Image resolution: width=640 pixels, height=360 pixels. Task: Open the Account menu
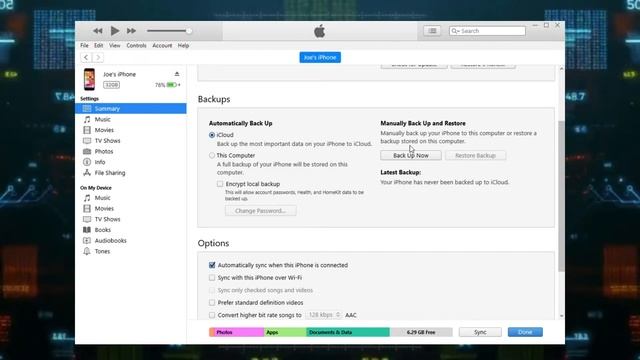162,45
